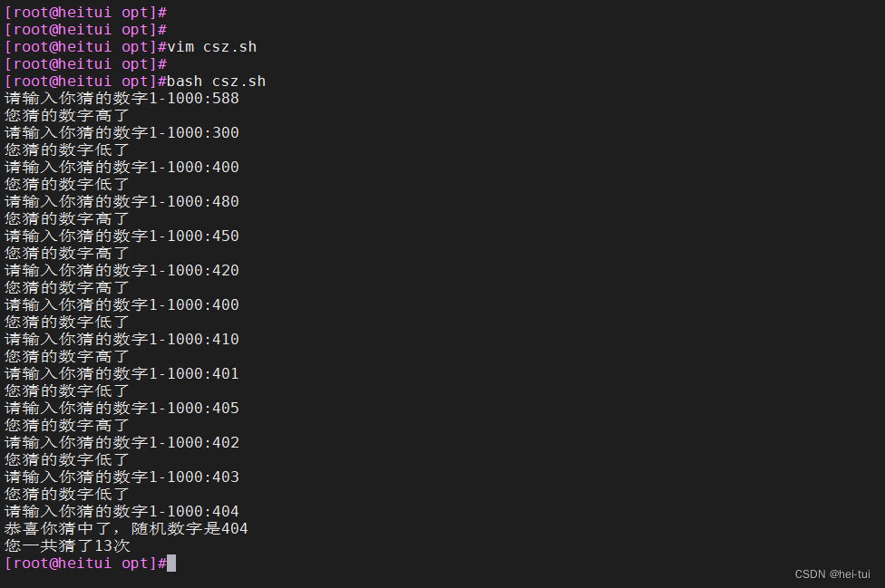The height and width of the screenshot is (588, 885).
Task: Click the input value '404' before success message
Action: 225,510
